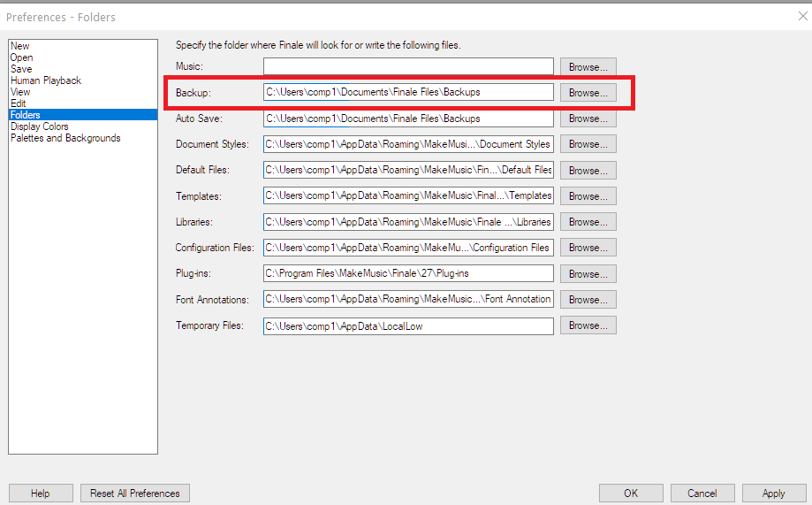
Task: Click the Libraries folder path field
Action: tap(408, 222)
